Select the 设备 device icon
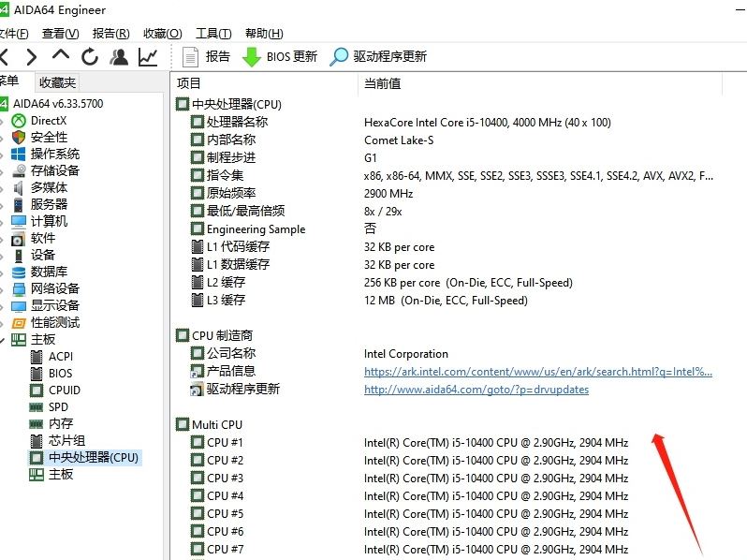 point(19,256)
